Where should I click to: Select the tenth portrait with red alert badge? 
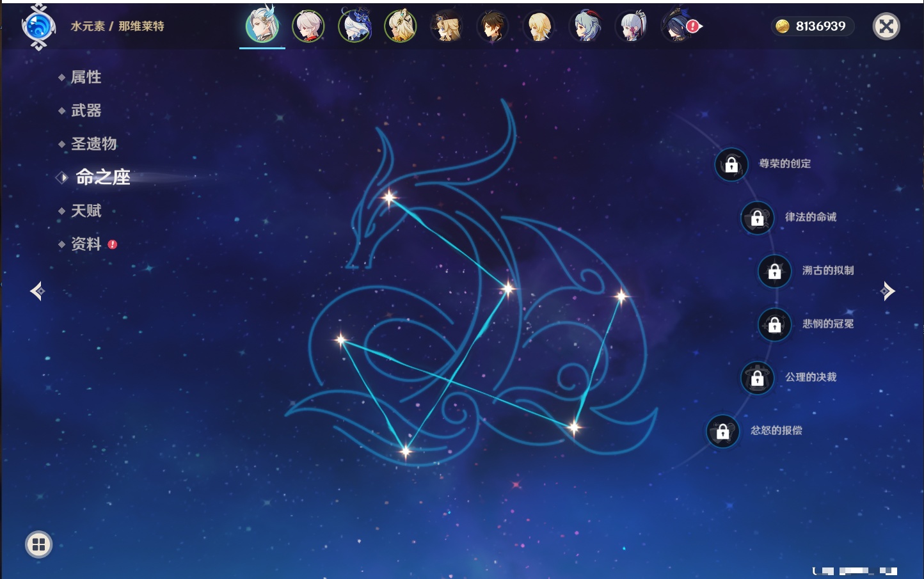678,26
